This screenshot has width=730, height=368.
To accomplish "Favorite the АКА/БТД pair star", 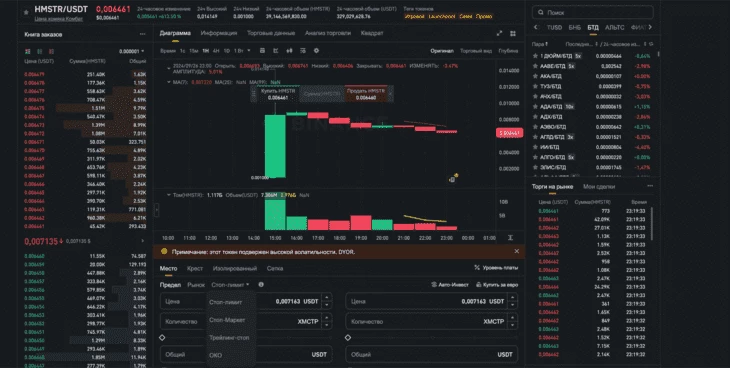I will pos(535,76).
